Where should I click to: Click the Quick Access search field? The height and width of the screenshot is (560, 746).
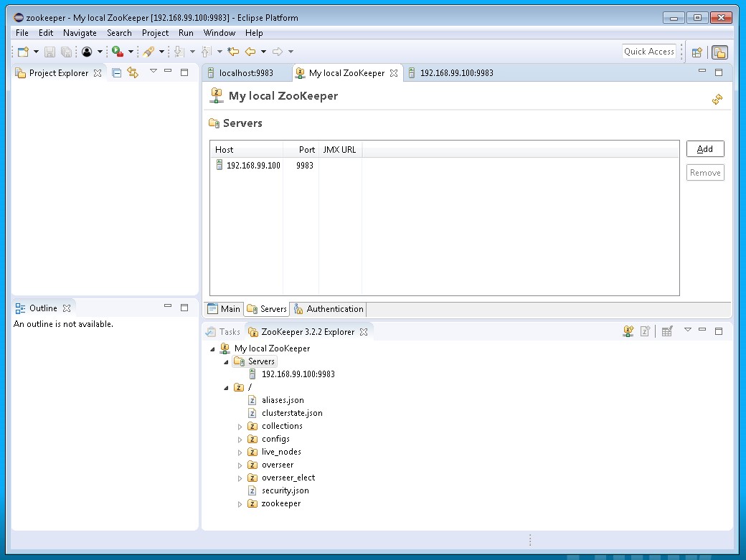(648, 52)
